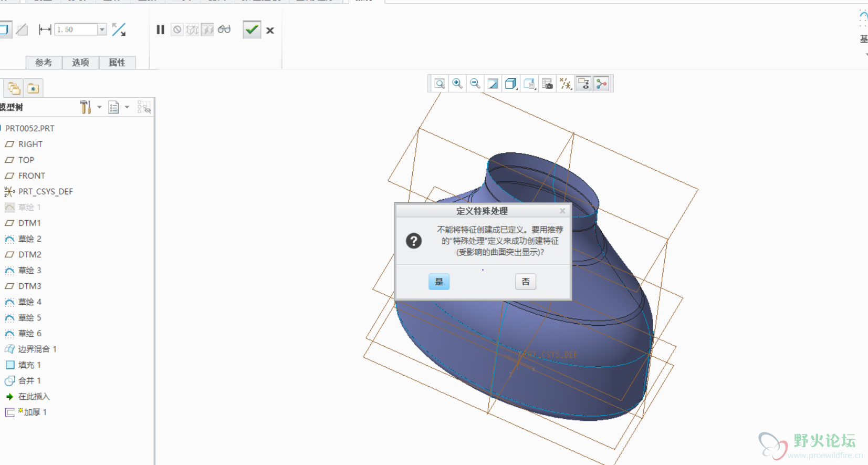
Task: Open the 参考 tab
Action: tap(44, 63)
